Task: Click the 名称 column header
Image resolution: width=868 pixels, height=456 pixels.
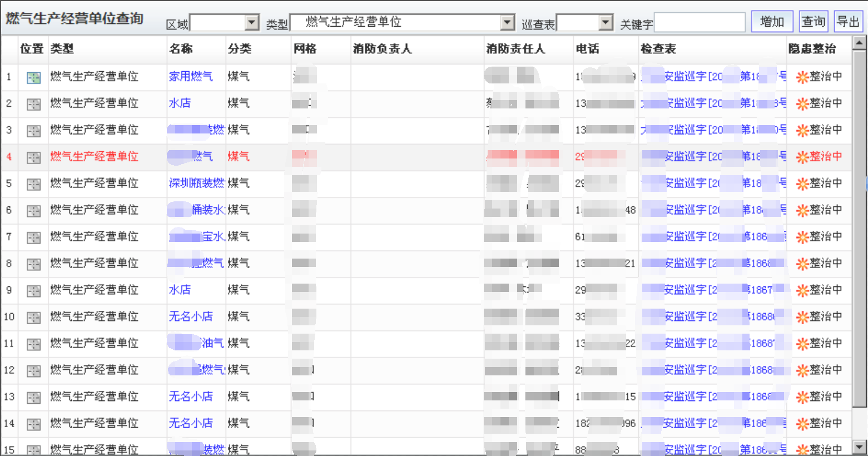Action: coord(181,49)
